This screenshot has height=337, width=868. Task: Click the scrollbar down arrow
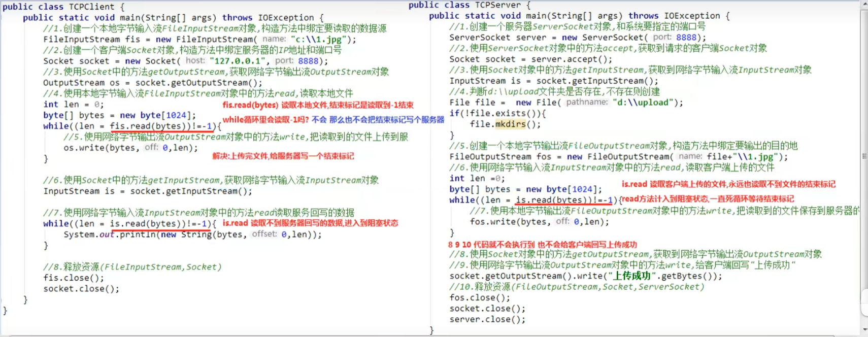tap(864, 330)
